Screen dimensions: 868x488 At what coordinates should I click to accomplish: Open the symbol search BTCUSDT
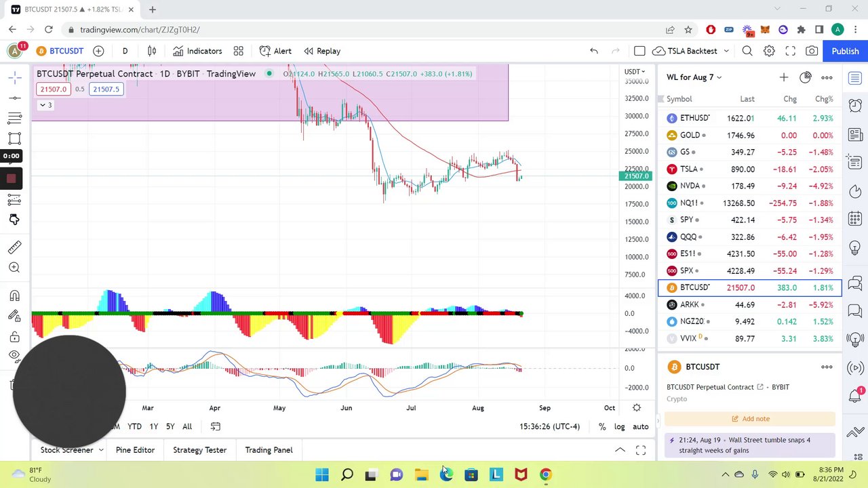[x=60, y=51]
